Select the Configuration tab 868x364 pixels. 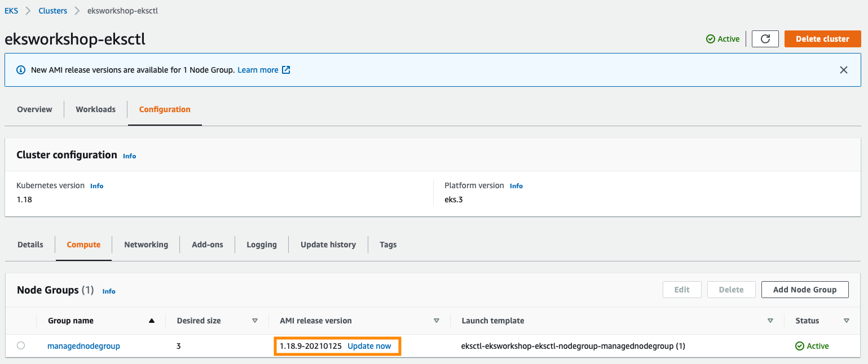click(165, 109)
